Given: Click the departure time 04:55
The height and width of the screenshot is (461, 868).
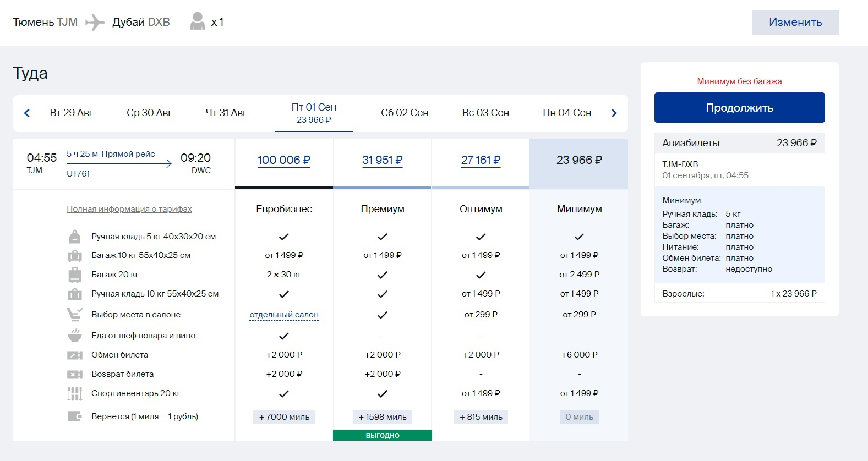Looking at the screenshot, I should coord(42,158).
